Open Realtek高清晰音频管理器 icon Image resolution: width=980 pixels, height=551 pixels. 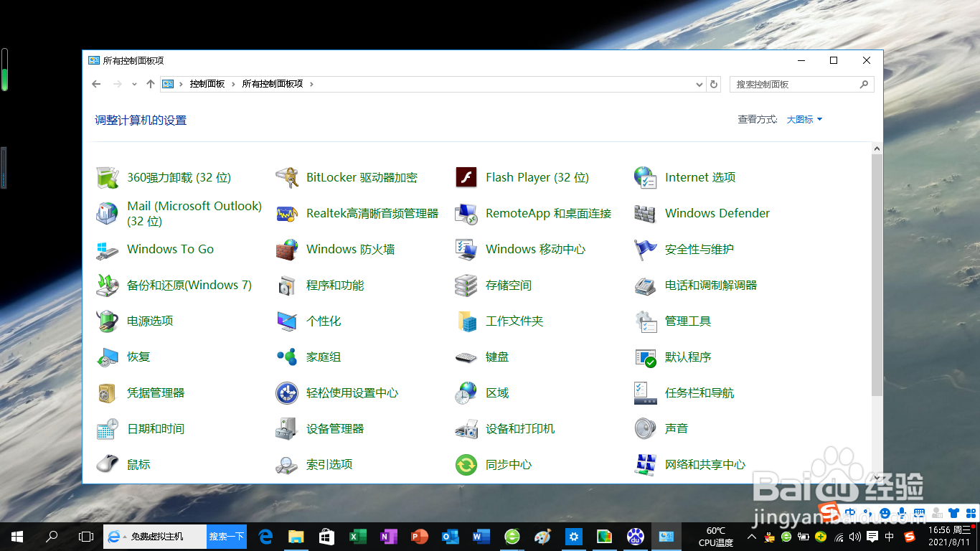[x=287, y=213]
